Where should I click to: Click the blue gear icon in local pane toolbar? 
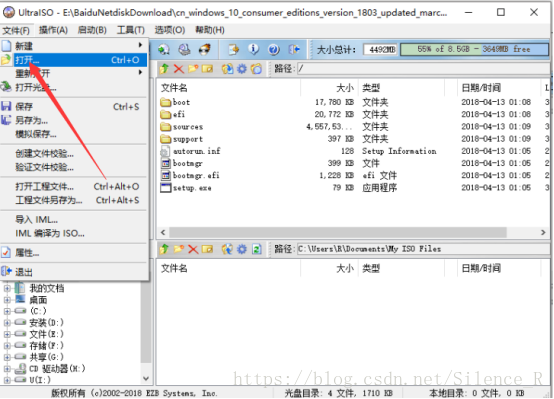pos(242,249)
